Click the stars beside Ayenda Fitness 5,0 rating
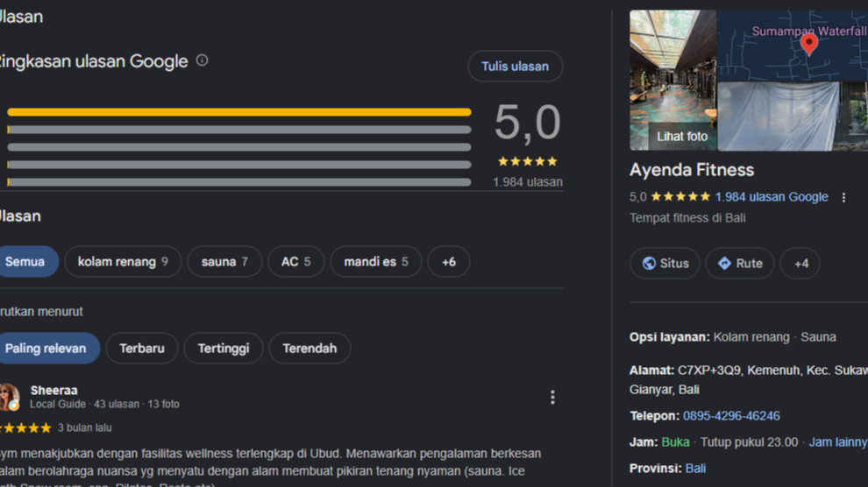The width and height of the screenshot is (868, 487). pos(680,197)
